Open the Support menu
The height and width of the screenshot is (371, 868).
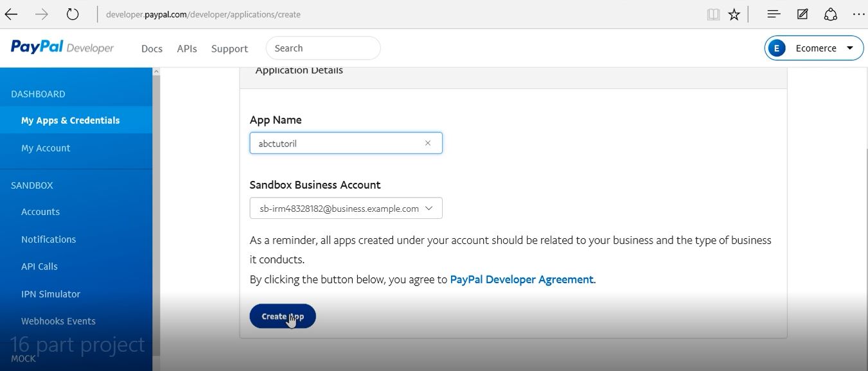click(229, 49)
